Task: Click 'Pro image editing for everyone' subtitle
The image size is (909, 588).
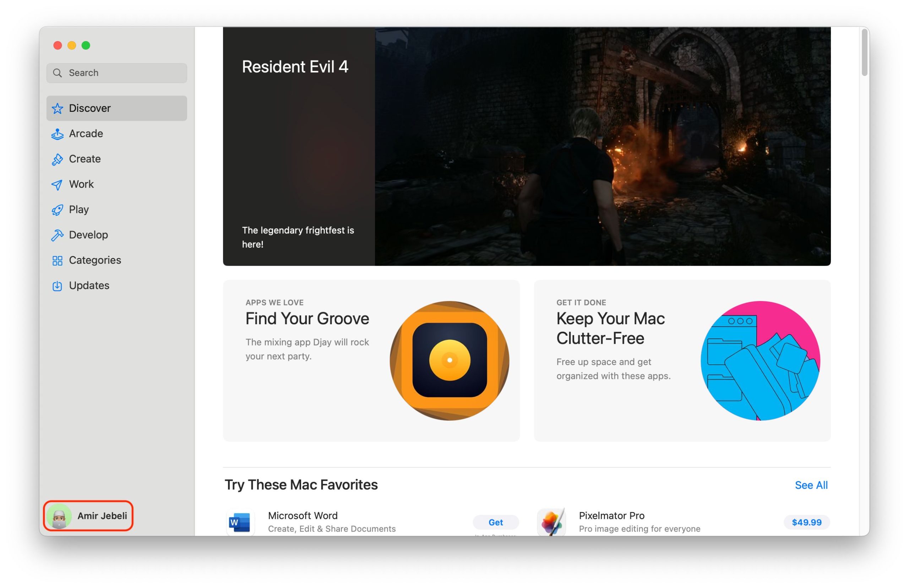Action: tap(639, 529)
